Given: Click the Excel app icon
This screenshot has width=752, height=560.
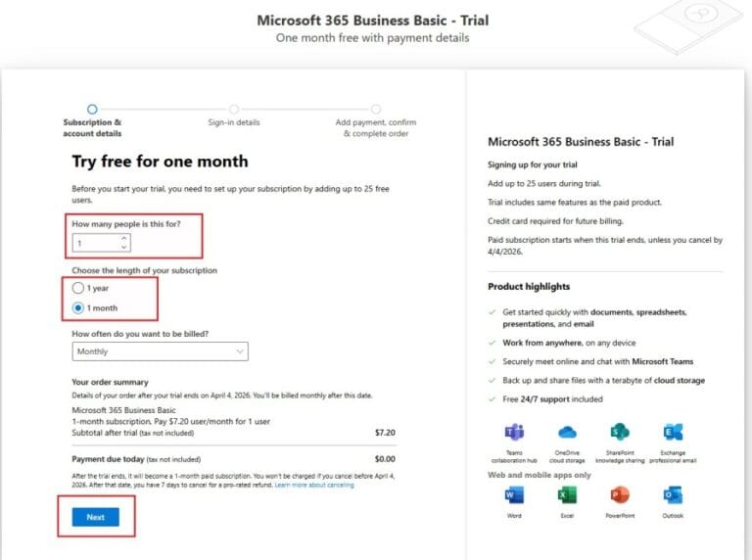Looking at the screenshot, I should tap(567, 494).
